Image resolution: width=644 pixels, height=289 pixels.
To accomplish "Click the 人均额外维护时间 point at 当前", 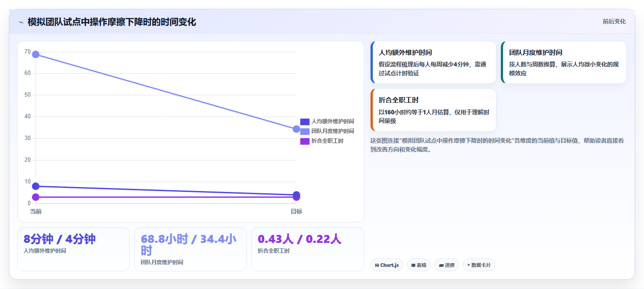I will click(x=36, y=186).
